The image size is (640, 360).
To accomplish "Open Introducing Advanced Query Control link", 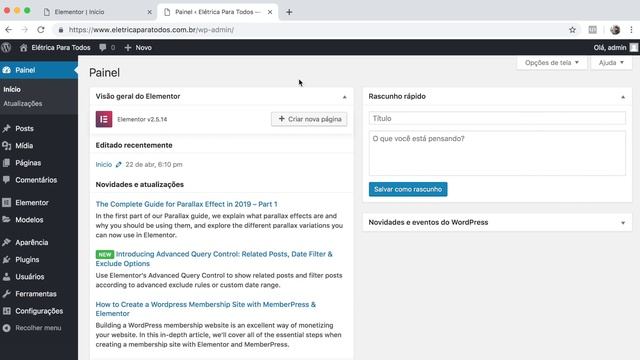I will pyautogui.click(x=214, y=259).
